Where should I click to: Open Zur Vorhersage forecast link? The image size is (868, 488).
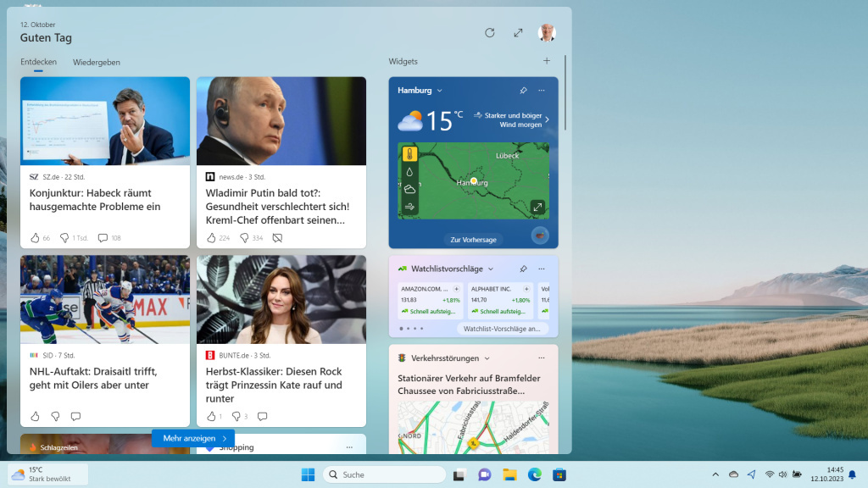pos(473,240)
